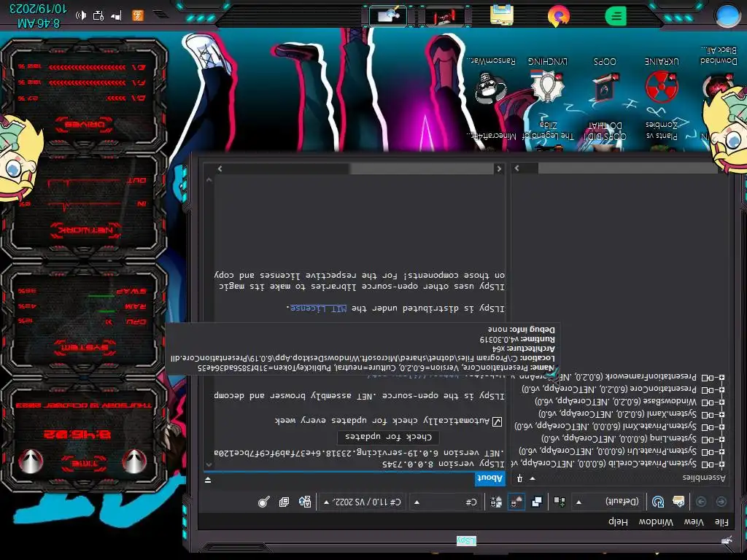Toggle the show only public members icon

click(x=537, y=502)
